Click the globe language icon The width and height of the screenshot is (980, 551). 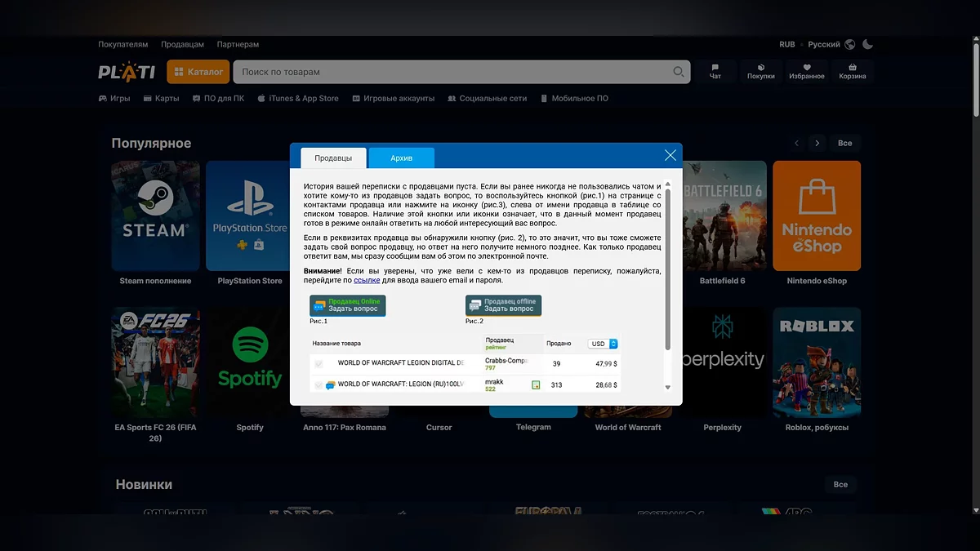[850, 44]
